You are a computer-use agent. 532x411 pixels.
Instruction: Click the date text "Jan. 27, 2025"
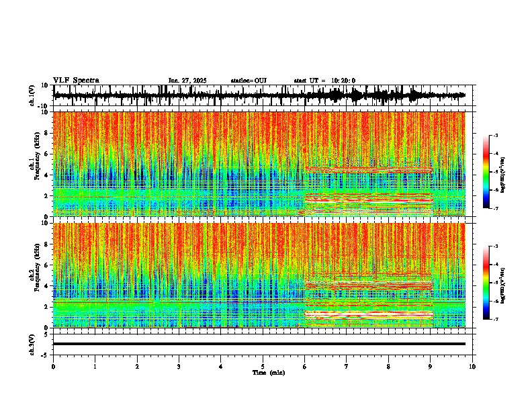[187, 81]
